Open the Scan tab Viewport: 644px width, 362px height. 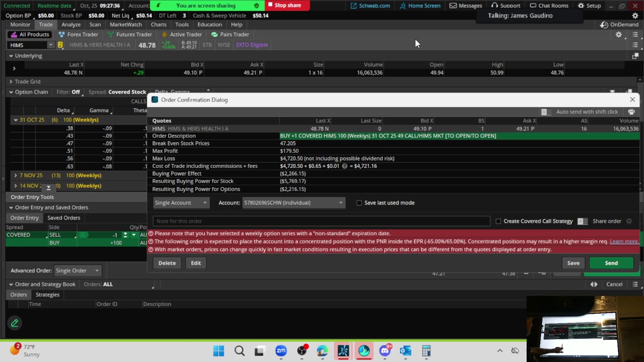(95, 25)
